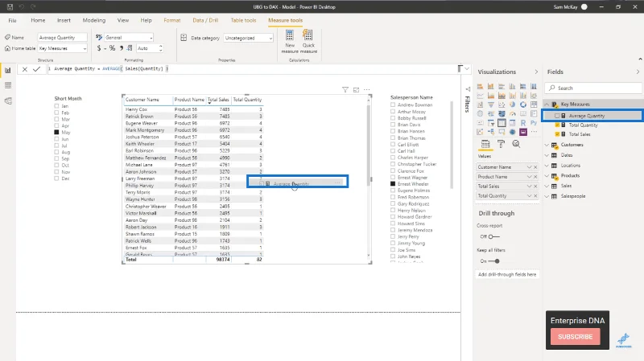Switch to the View ribbon tab
Screen dimensions: 644x361
(123, 20)
